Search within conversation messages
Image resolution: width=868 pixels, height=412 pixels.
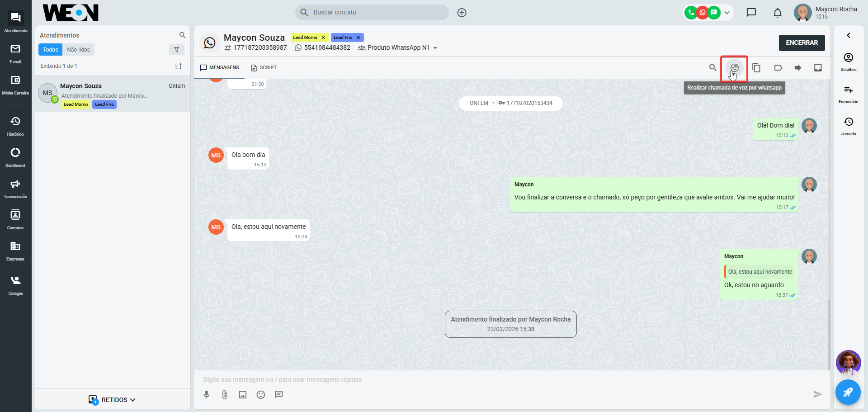[x=712, y=68]
